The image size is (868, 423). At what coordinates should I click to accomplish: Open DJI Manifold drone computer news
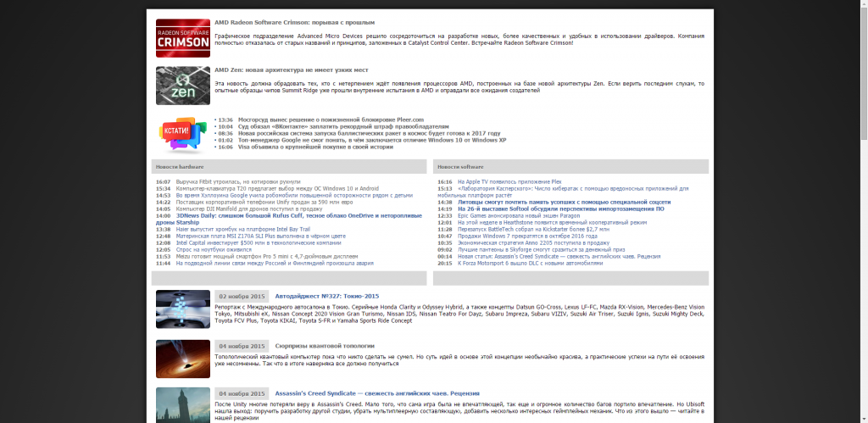pyautogui.click(x=249, y=209)
